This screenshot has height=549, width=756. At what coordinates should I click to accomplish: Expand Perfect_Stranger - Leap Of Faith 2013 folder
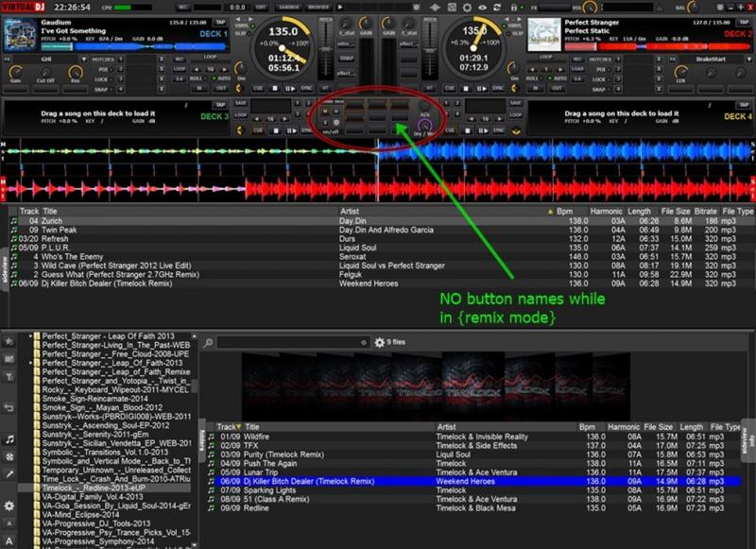[30, 336]
